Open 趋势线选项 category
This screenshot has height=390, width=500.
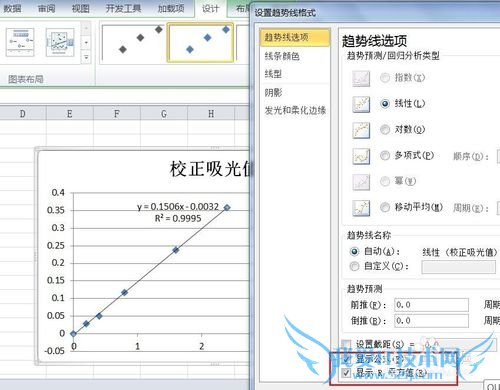point(295,37)
